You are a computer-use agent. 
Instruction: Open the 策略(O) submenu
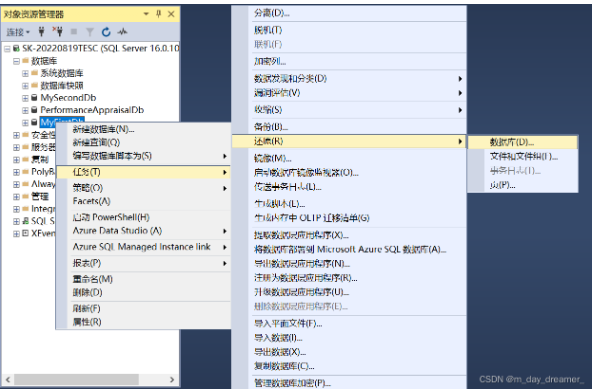(143, 188)
